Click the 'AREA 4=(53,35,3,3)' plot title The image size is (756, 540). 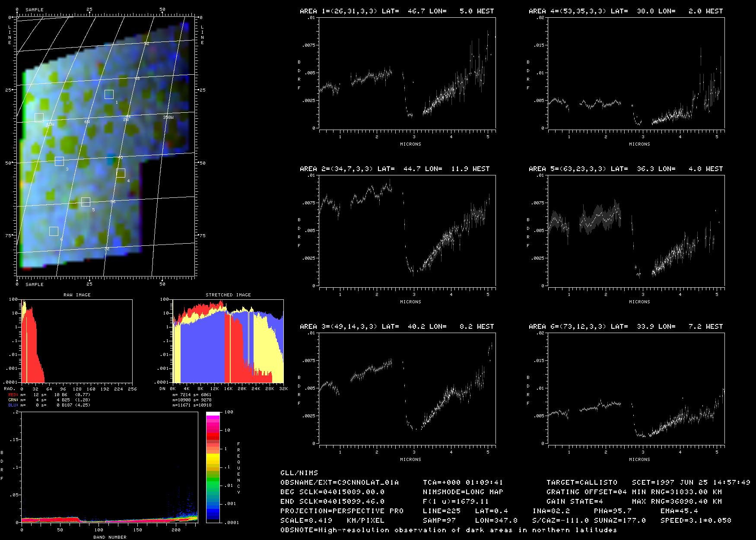pos(568,11)
